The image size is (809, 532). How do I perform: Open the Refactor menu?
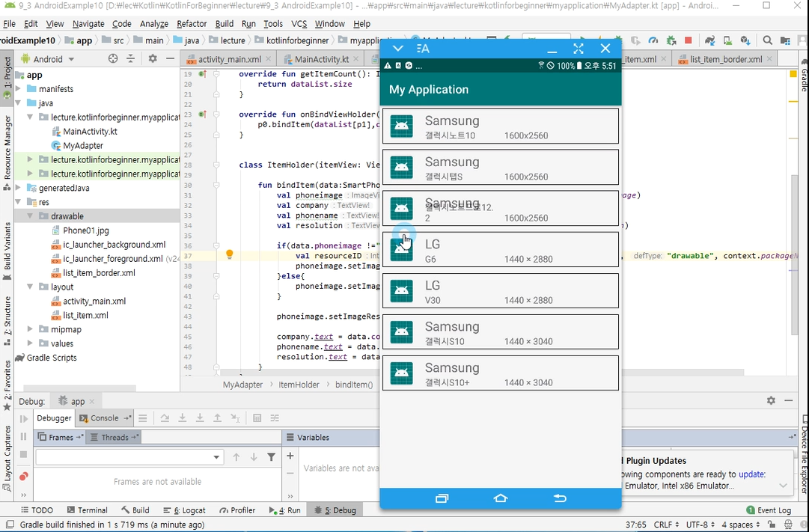click(192, 24)
